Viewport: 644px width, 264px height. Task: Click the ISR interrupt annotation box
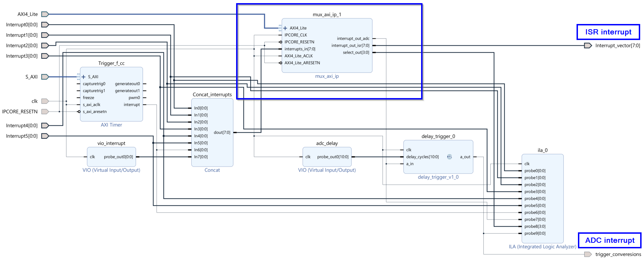click(608, 32)
